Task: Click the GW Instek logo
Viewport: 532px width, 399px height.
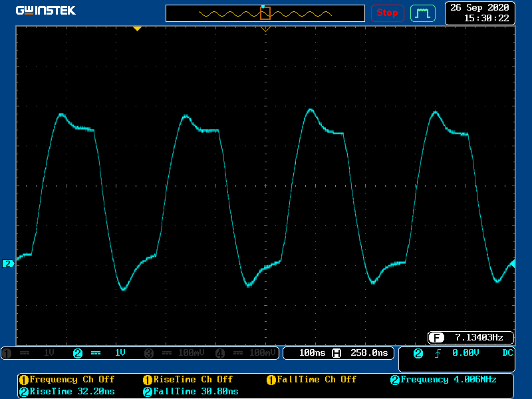Action: tap(46, 11)
